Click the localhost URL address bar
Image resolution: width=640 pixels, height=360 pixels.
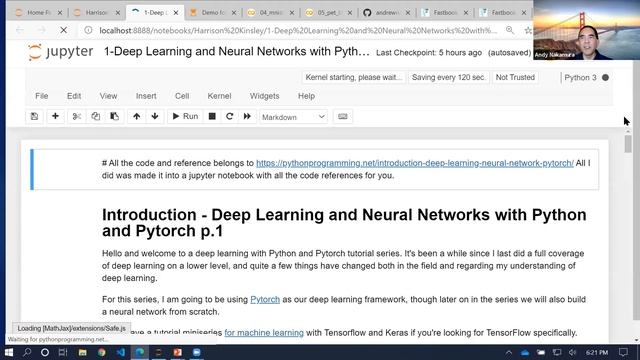[298, 31]
